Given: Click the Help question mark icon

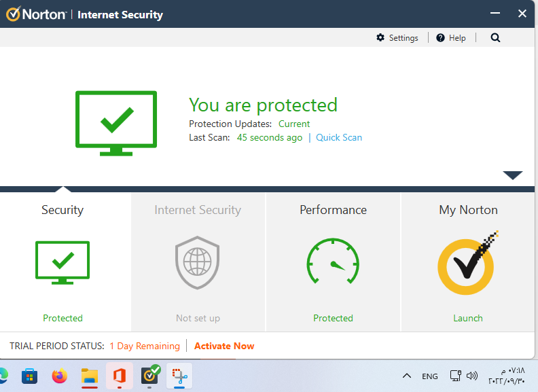Looking at the screenshot, I should point(440,38).
